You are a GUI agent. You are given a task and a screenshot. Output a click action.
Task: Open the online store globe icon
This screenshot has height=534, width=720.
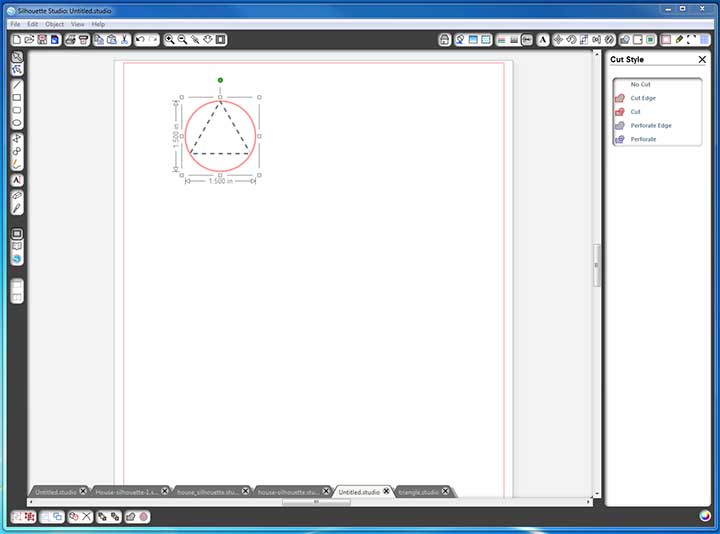coord(17,259)
